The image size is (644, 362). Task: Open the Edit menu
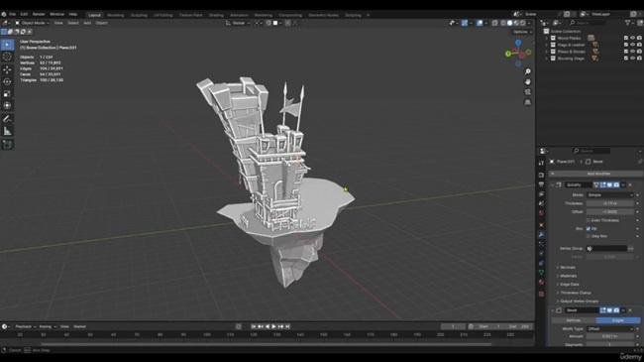click(x=24, y=15)
